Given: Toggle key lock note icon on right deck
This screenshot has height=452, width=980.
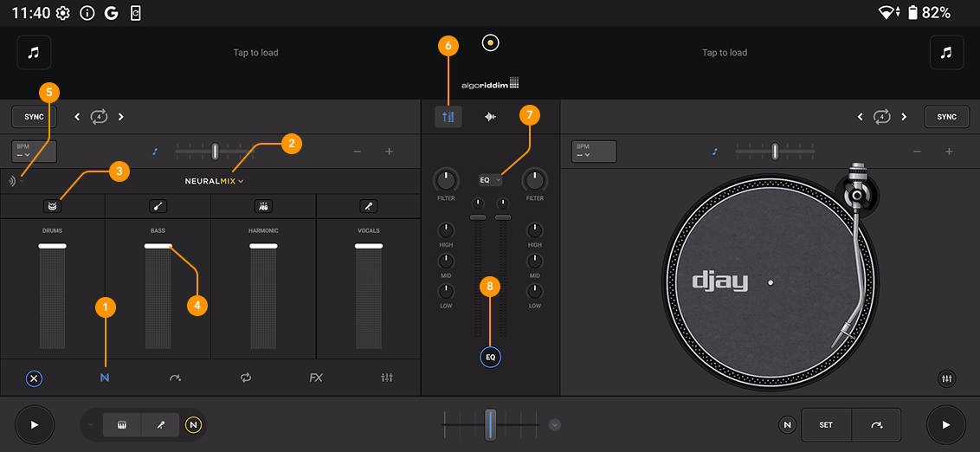Looking at the screenshot, I should pos(715,152).
